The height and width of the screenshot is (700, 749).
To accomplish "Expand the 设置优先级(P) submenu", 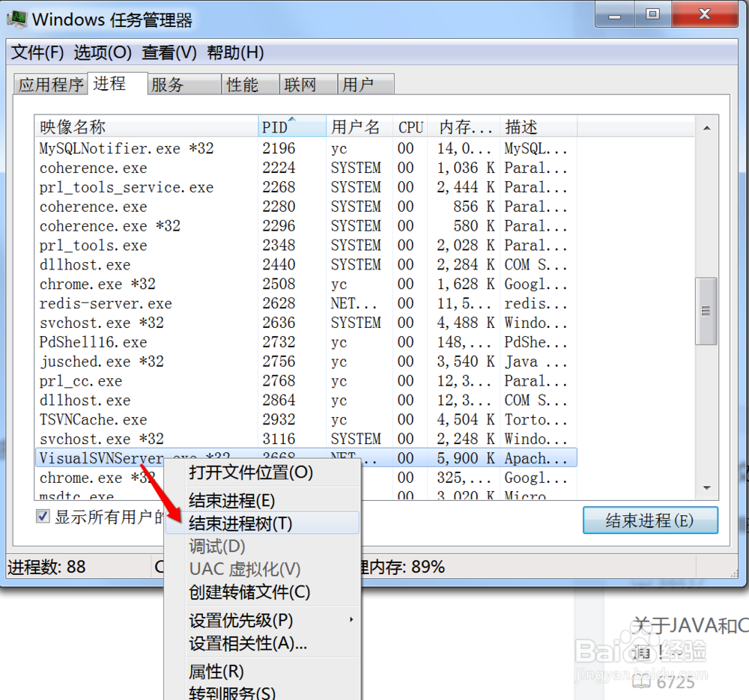I will (262, 620).
